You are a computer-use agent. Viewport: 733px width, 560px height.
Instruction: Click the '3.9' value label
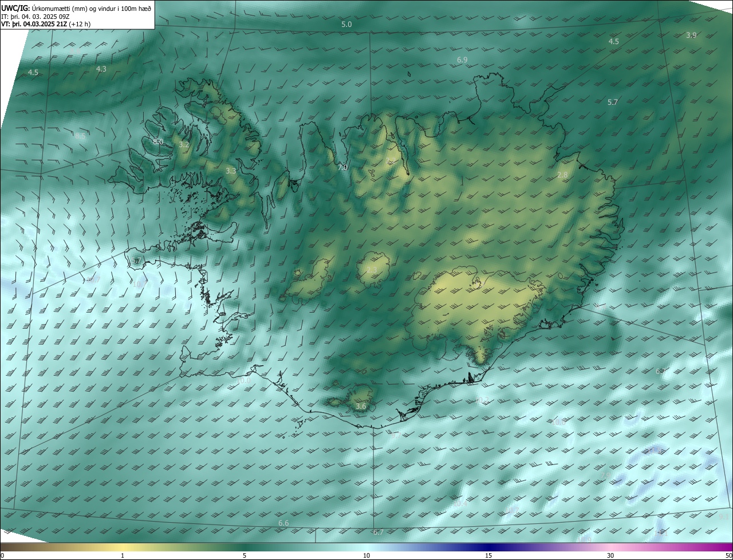click(x=691, y=35)
